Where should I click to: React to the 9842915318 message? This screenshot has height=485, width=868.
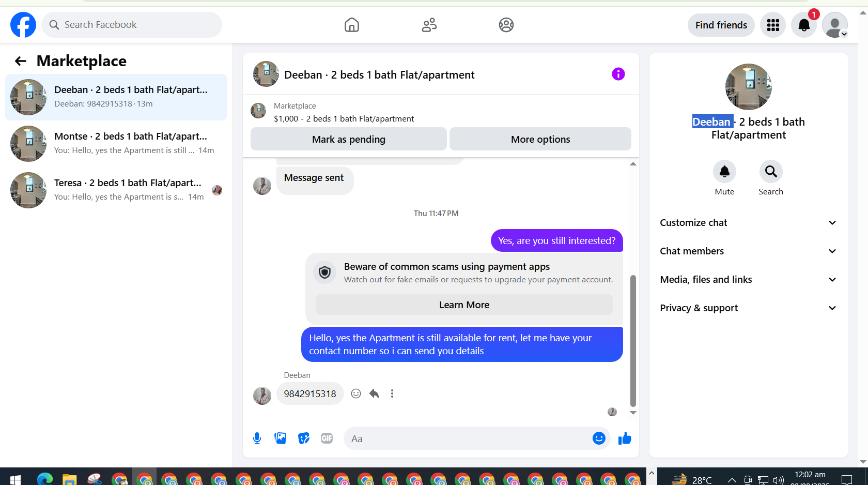click(x=356, y=393)
